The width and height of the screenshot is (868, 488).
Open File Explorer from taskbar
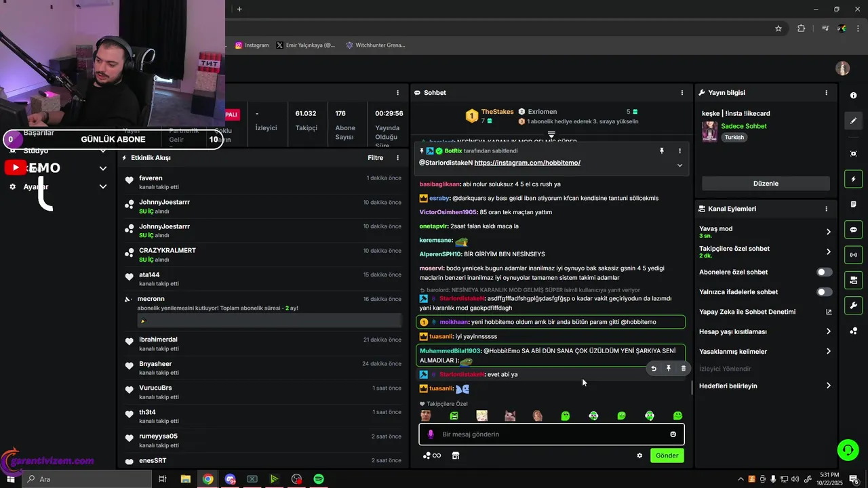(x=185, y=479)
